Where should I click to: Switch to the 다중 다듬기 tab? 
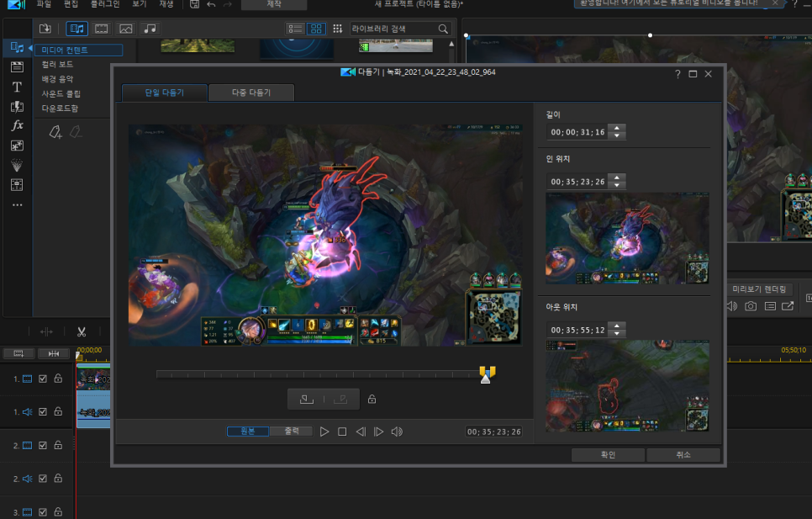pos(251,93)
